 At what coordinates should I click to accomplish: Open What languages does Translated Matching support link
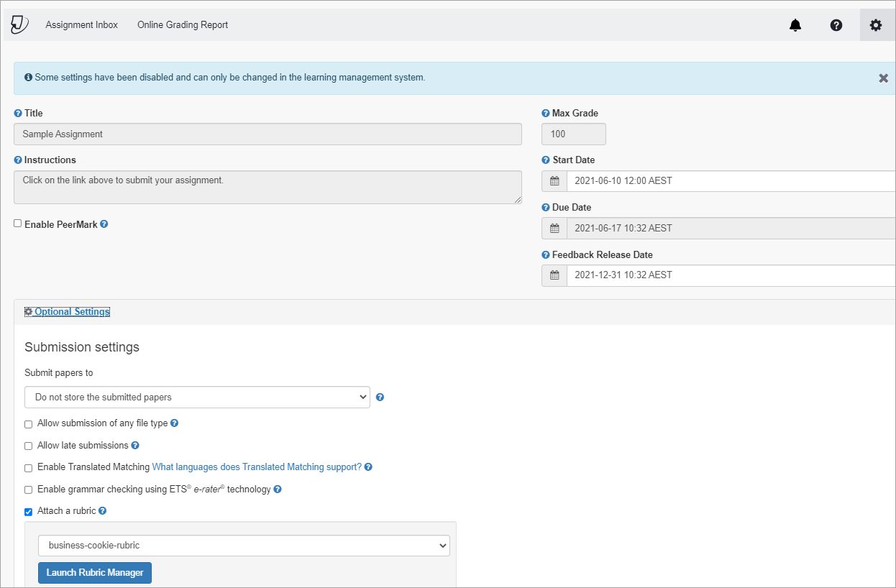[x=257, y=467]
